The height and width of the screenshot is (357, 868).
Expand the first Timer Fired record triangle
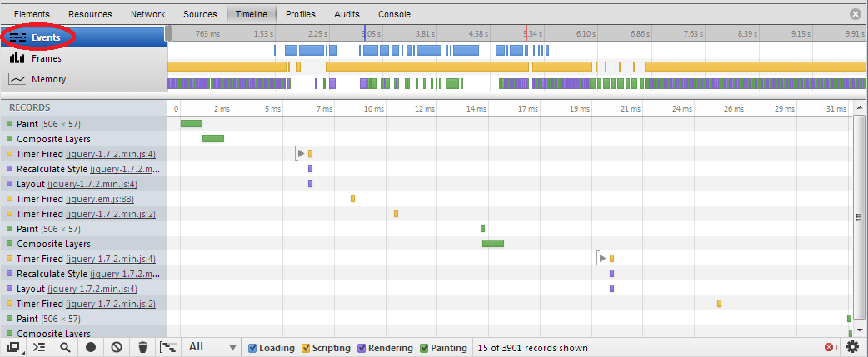pyautogui.click(x=301, y=153)
